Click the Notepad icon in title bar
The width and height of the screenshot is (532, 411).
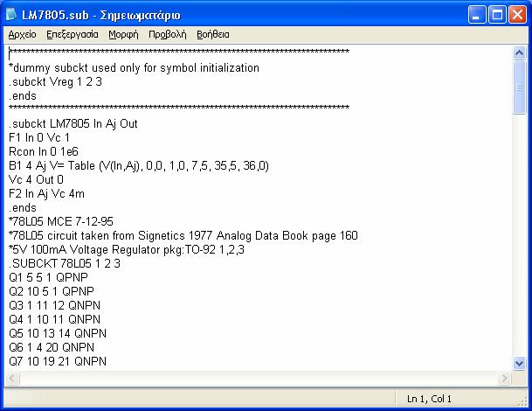tap(11, 15)
